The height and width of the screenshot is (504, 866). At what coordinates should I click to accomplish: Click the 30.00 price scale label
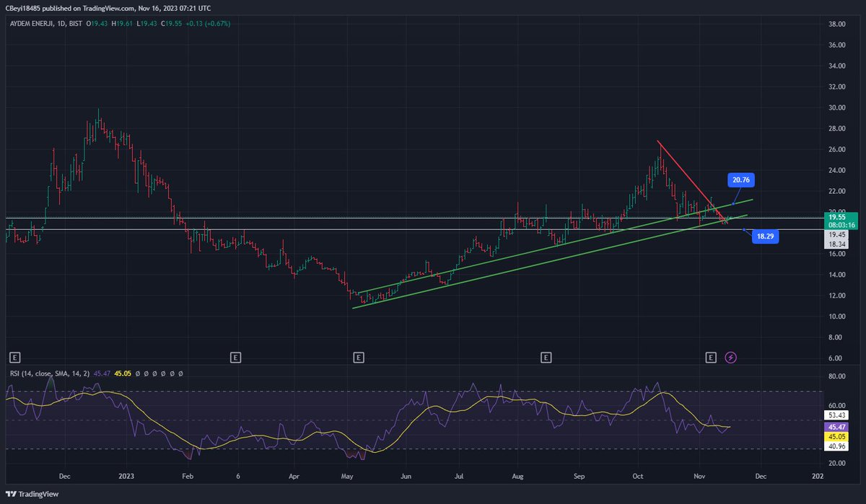pyautogui.click(x=836, y=107)
